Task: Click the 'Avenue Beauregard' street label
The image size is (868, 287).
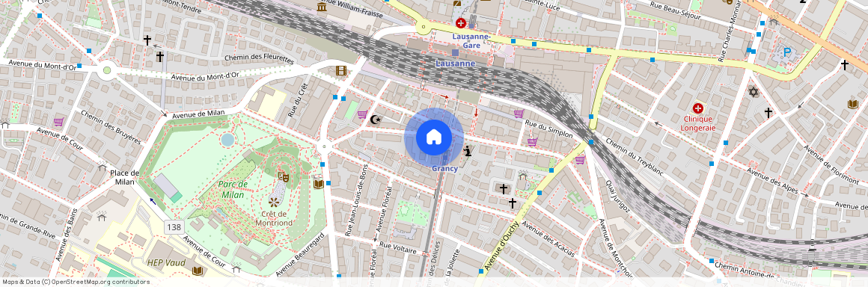Action: [x=300, y=255]
